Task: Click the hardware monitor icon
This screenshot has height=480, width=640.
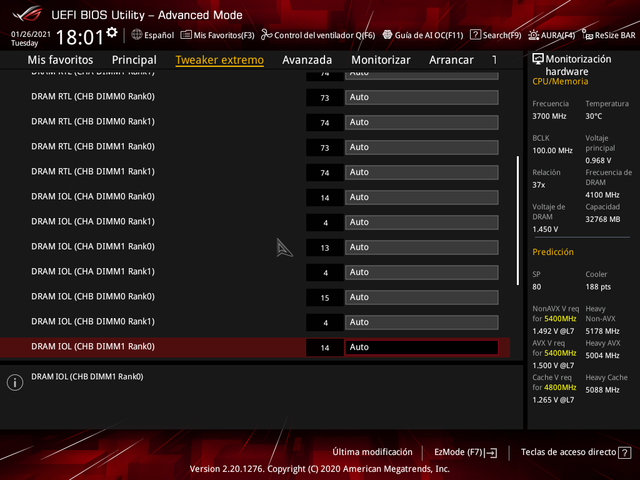Action: tap(538, 59)
